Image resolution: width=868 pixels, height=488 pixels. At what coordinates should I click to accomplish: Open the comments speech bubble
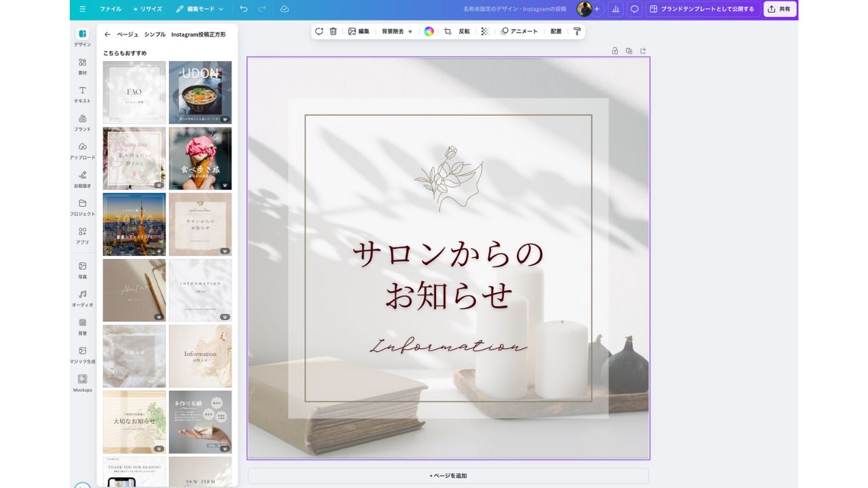click(635, 9)
